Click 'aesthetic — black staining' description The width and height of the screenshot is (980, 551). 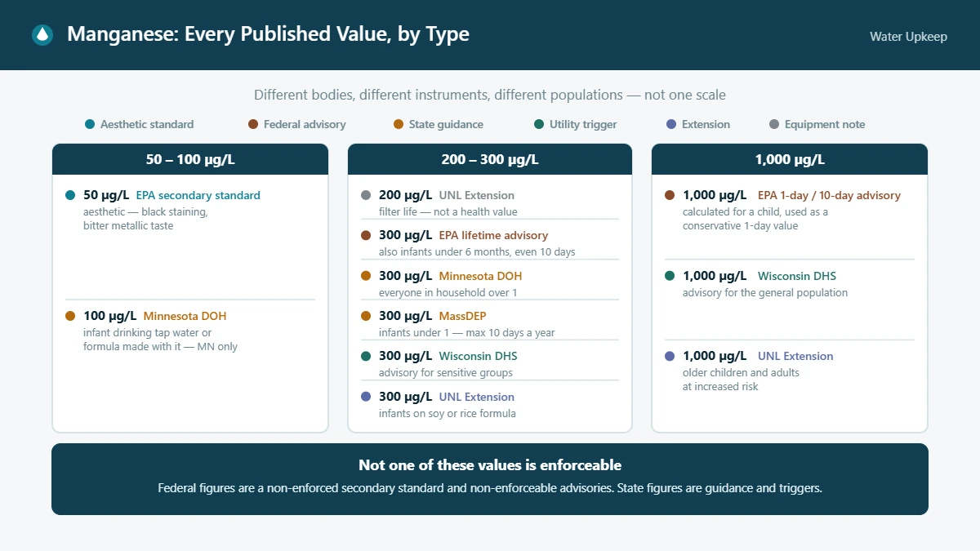145,211
